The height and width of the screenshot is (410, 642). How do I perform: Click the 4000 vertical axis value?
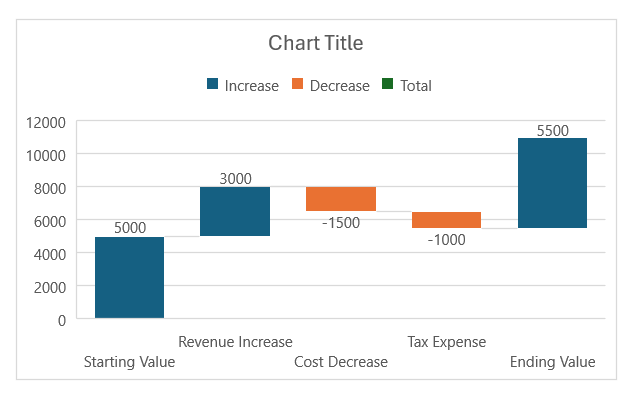pos(50,254)
